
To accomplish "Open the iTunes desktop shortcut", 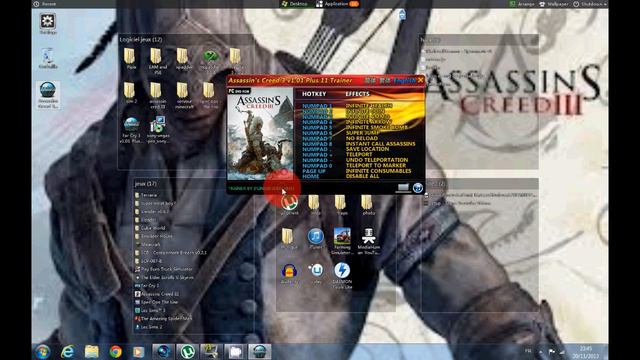I will (x=316, y=239).
